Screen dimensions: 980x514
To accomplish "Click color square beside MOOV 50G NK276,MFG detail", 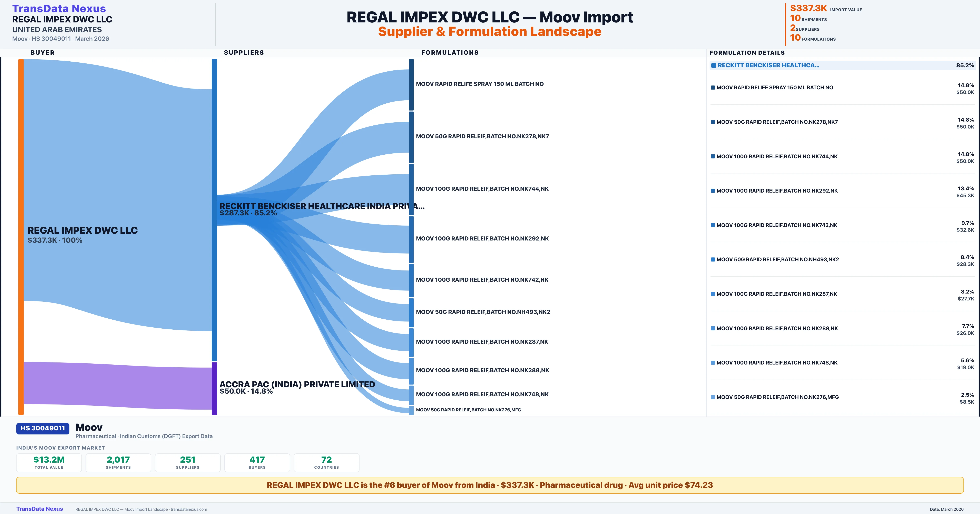I will pyautogui.click(x=713, y=397).
